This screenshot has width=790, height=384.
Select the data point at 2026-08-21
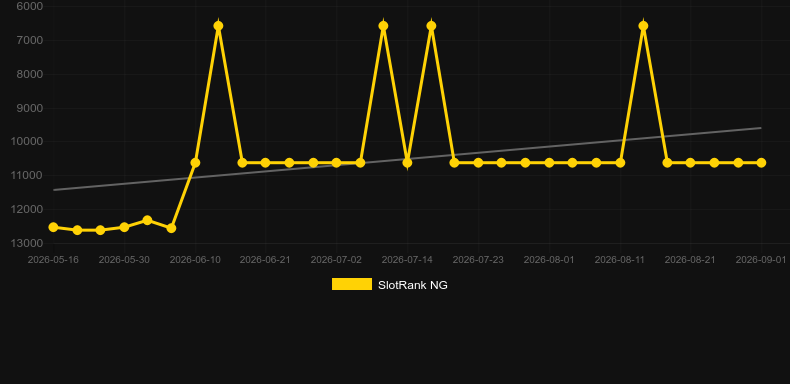pyautogui.click(x=691, y=163)
